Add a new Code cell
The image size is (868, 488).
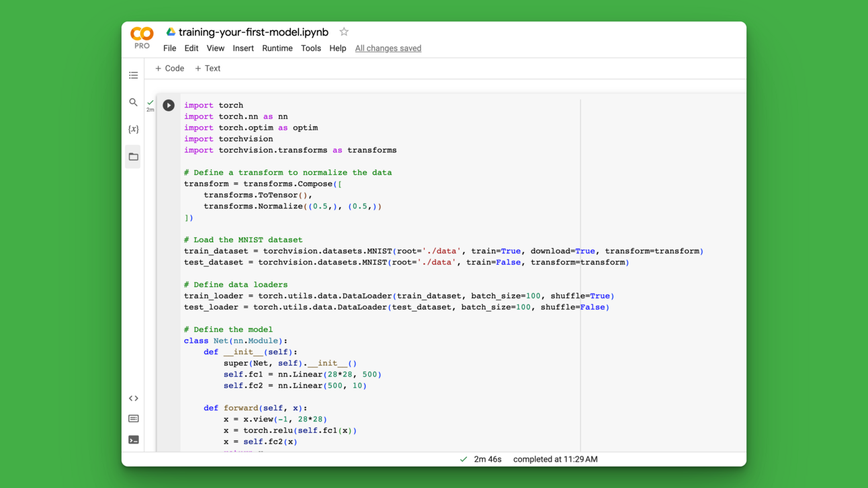pos(169,69)
